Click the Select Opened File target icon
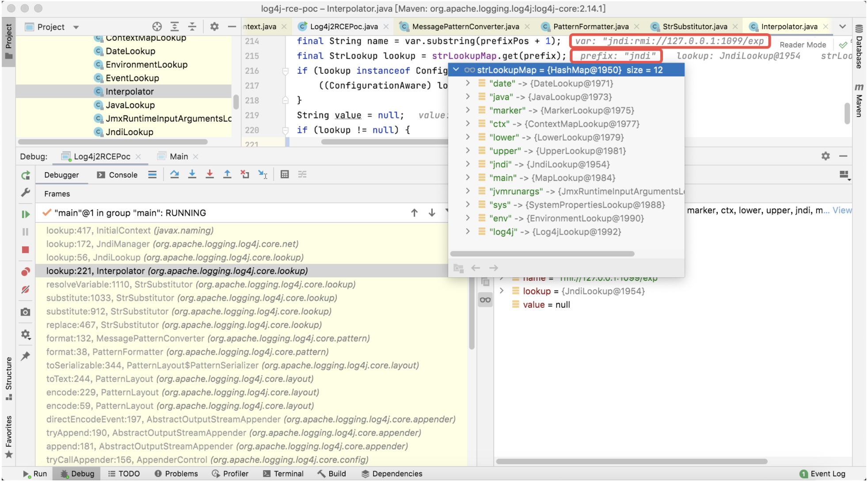Screen dimensions: 868x483 [x=157, y=26]
